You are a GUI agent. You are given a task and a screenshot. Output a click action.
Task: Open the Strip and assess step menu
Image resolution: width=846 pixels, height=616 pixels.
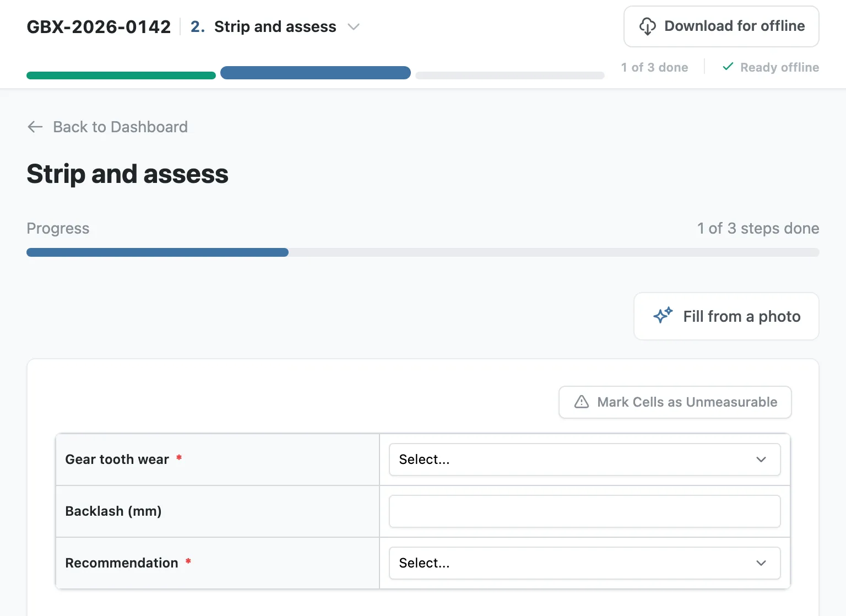275,26
